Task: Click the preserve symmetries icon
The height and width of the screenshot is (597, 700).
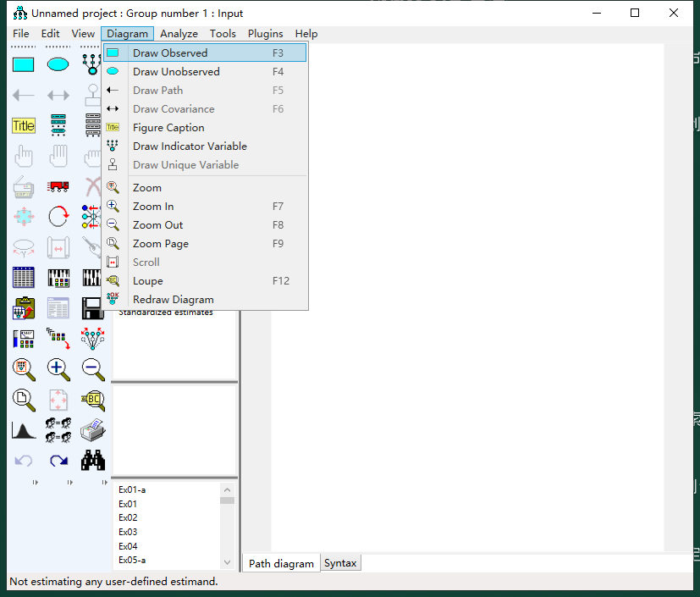Action: [92, 339]
